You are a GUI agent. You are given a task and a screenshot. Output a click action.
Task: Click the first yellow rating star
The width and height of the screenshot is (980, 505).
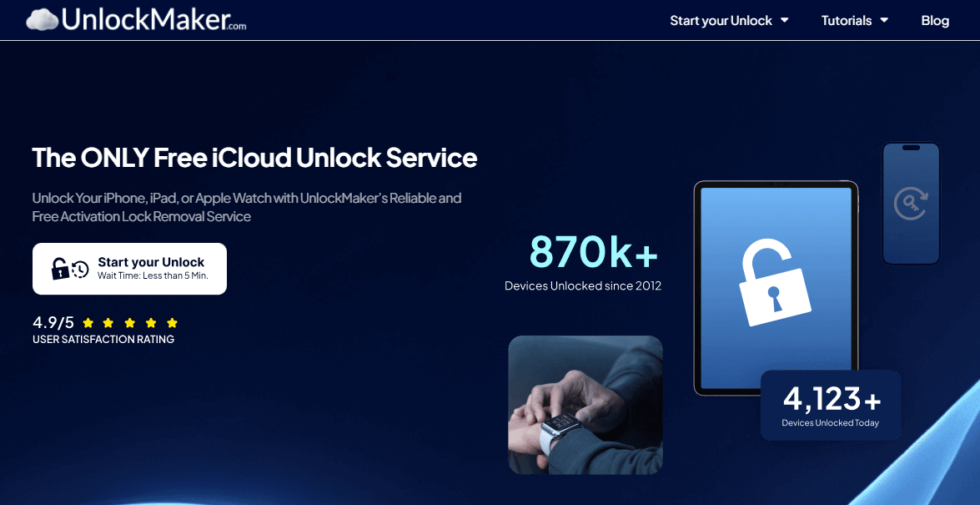click(88, 323)
